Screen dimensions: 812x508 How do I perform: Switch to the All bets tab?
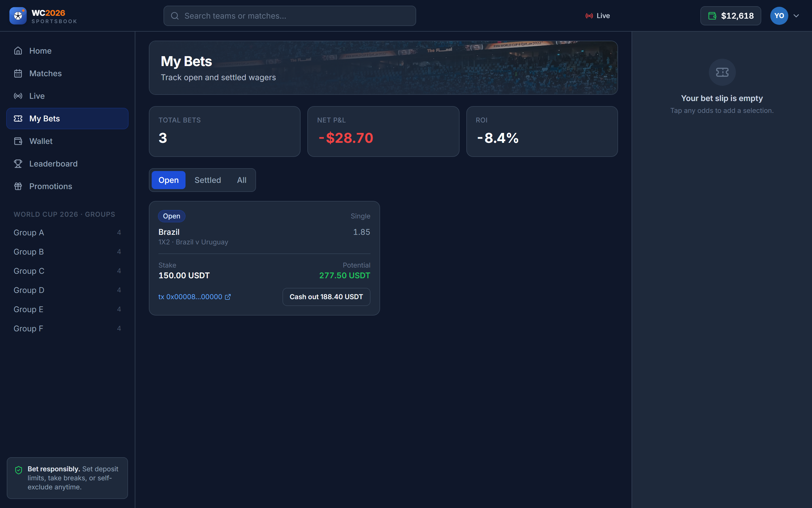[x=242, y=180]
